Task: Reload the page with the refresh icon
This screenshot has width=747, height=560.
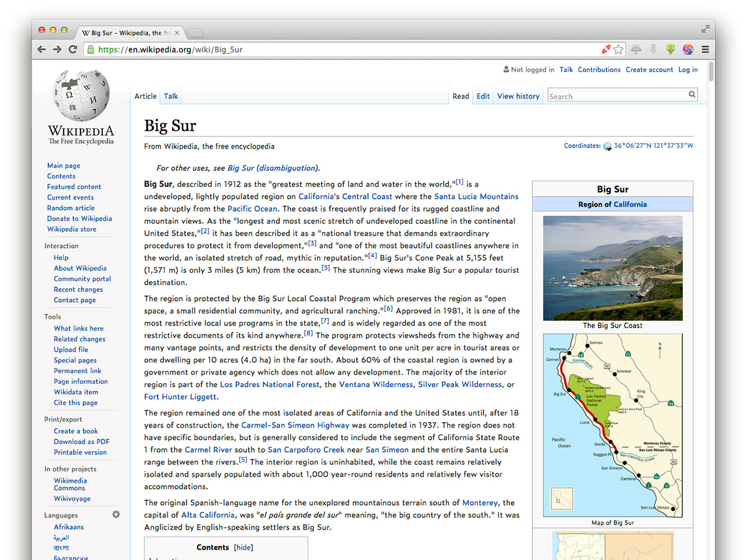Action: coord(73,50)
